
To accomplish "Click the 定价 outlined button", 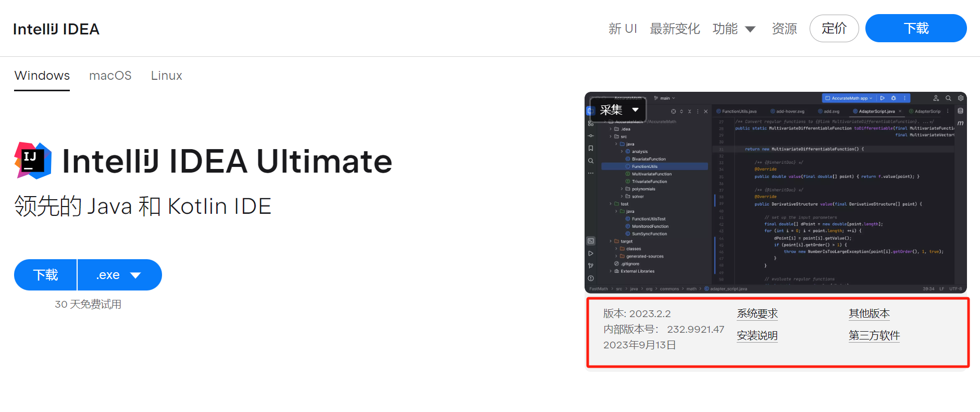I will click(834, 28).
